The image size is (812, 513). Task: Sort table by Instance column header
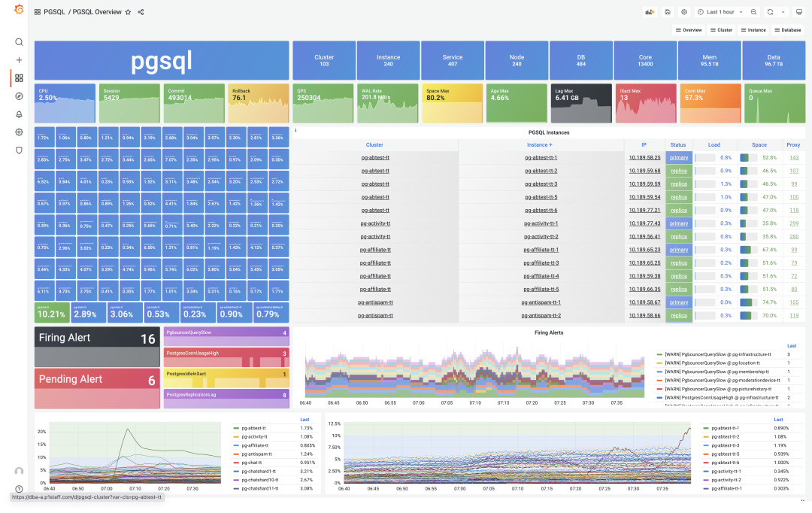(540, 144)
